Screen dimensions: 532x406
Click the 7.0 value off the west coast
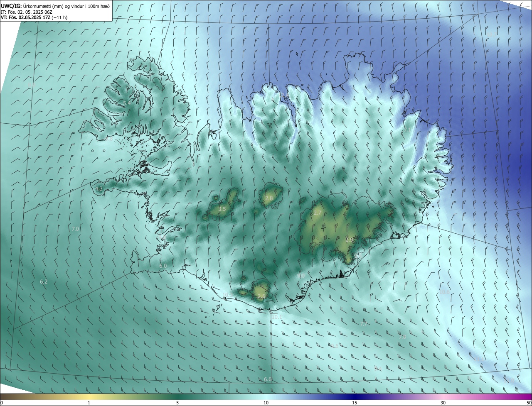[75, 229]
